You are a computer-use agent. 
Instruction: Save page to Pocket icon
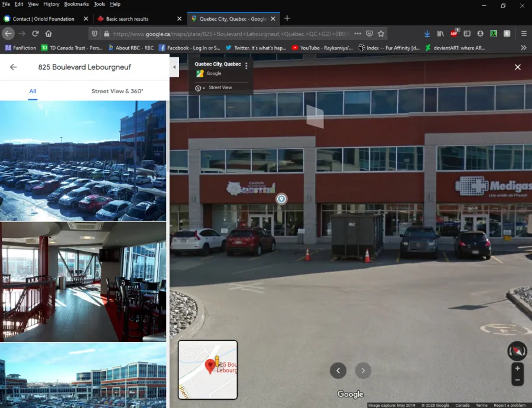point(369,34)
